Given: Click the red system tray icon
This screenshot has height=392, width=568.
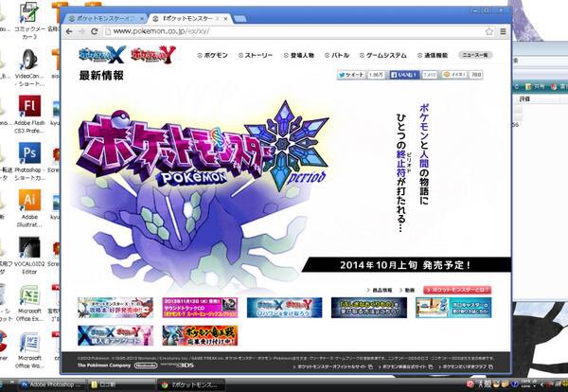Looking at the screenshot, I should (470, 384).
